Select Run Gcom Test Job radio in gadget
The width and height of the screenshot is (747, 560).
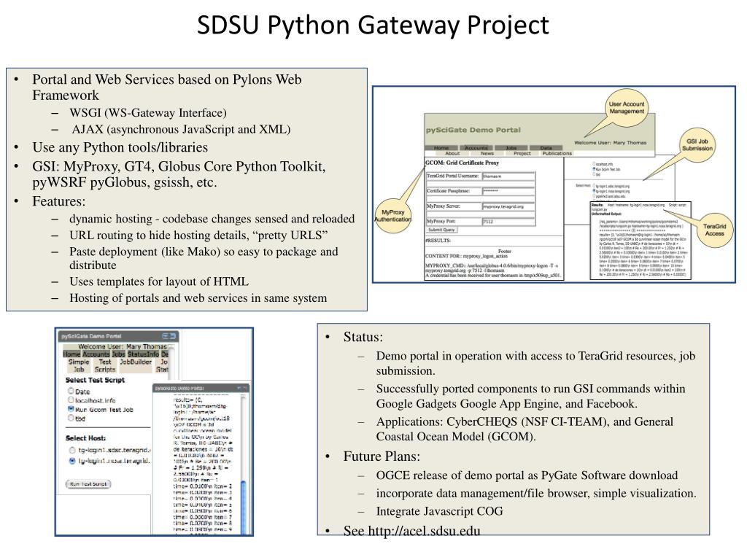coord(71,409)
